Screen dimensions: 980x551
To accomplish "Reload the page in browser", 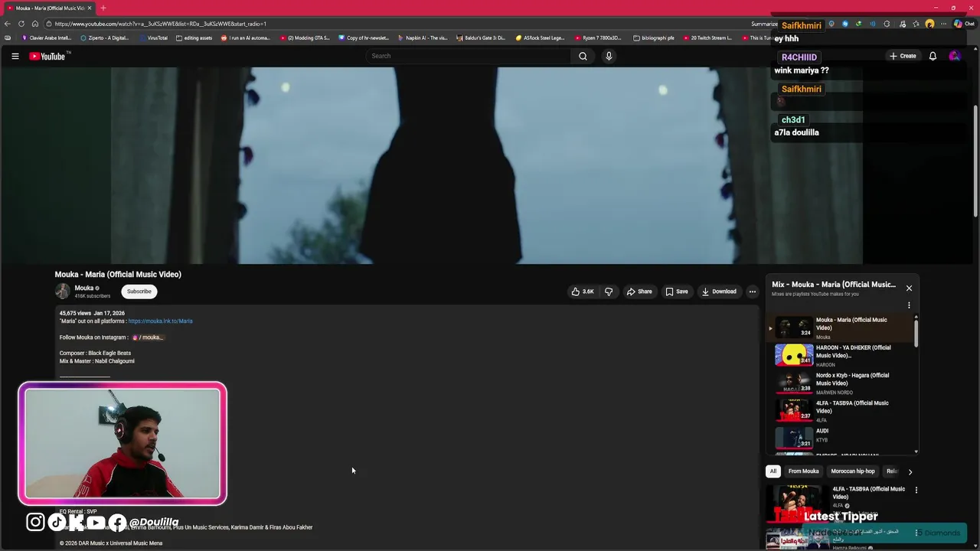I will pyautogui.click(x=21, y=24).
